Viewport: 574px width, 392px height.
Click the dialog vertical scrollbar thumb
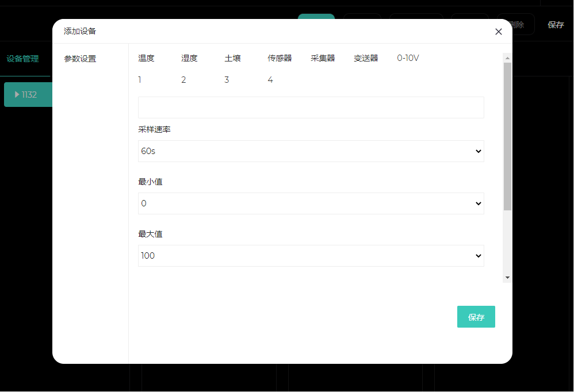(x=507, y=136)
